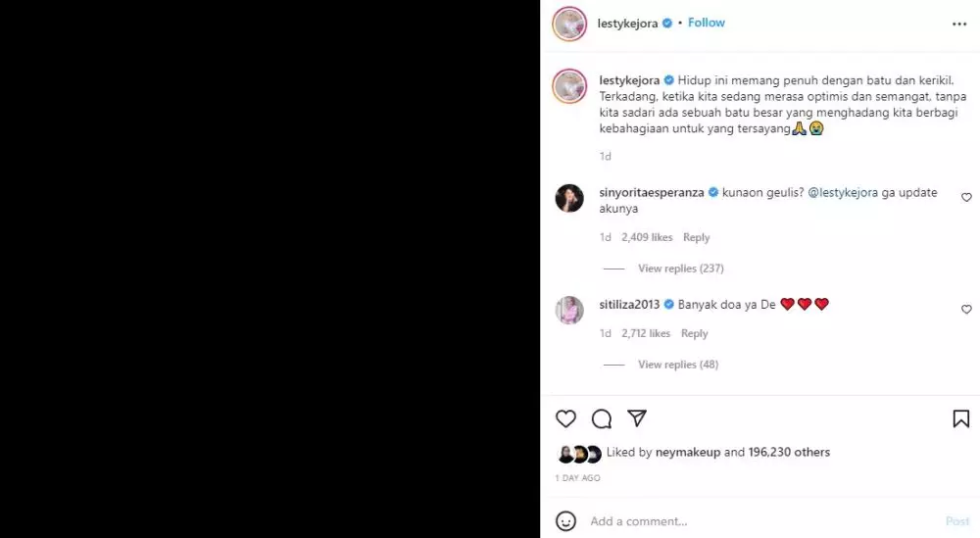980x538 pixels.
Task: View the list of 196,230 others who liked
Action: click(790, 453)
